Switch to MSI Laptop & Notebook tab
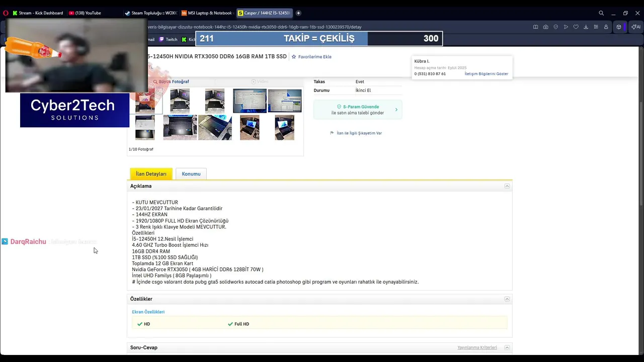The height and width of the screenshot is (362, 644). [x=207, y=13]
